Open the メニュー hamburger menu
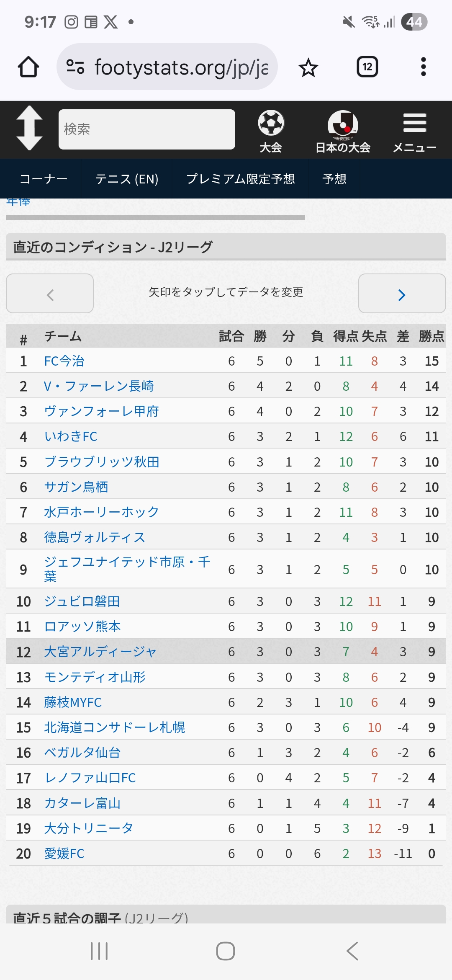Image resolution: width=452 pixels, height=980 pixels. click(x=415, y=131)
